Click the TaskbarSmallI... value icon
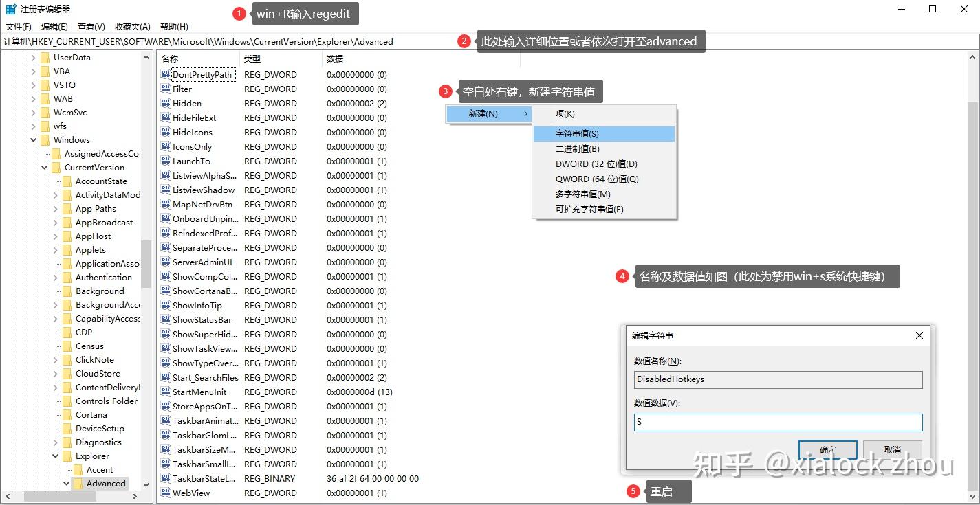The image size is (980, 505). tap(166, 464)
